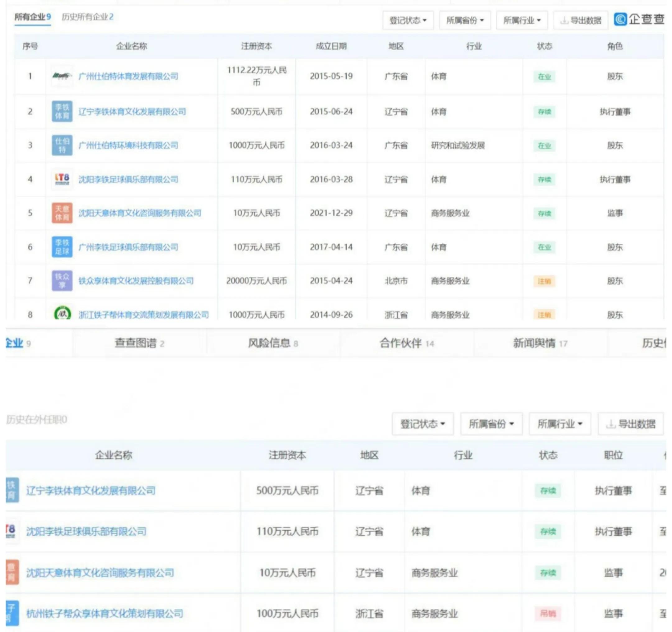Click the LT8 club logo icon

click(62, 179)
